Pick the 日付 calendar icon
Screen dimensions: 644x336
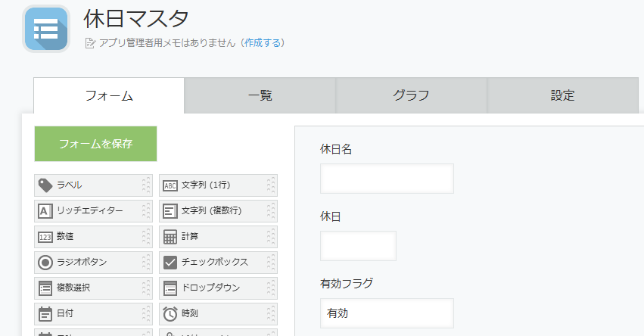pyautogui.click(x=45, y=313)
